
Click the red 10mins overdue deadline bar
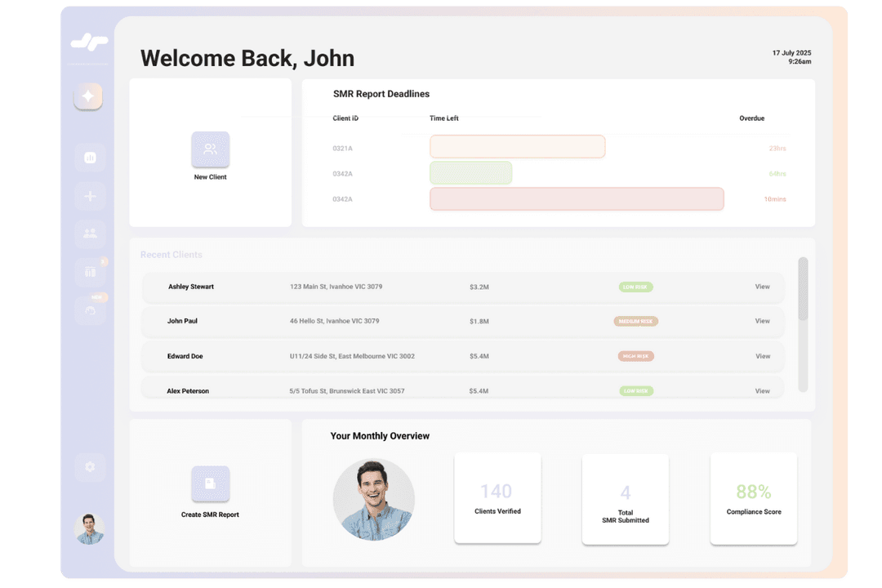tap(577, 199)
